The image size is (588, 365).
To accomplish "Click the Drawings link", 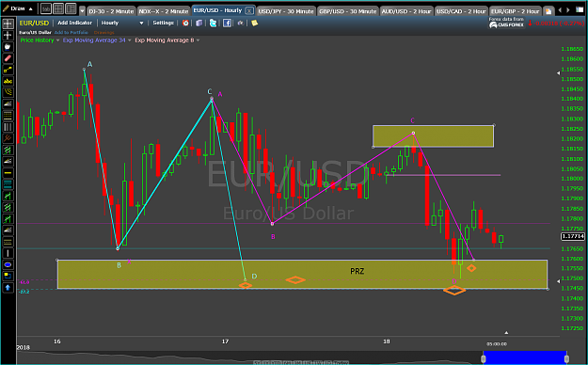I will point(103,33).
